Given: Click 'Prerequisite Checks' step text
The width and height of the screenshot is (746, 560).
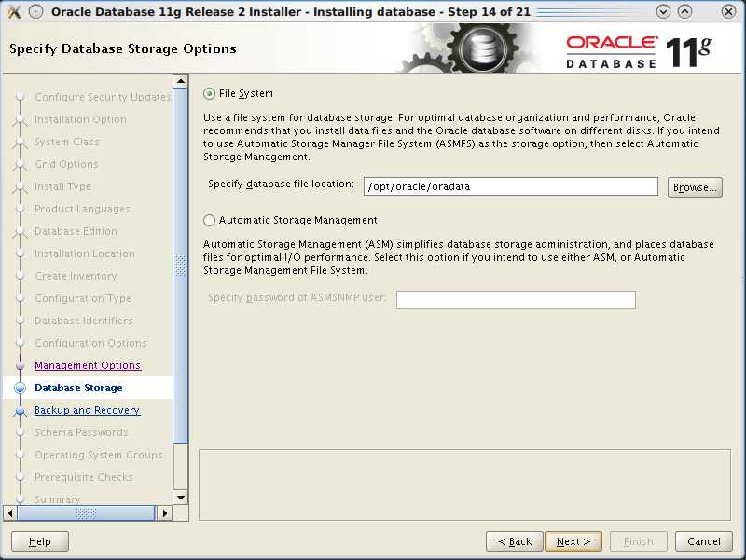Looking at the screenshot, I should [84, 477].
